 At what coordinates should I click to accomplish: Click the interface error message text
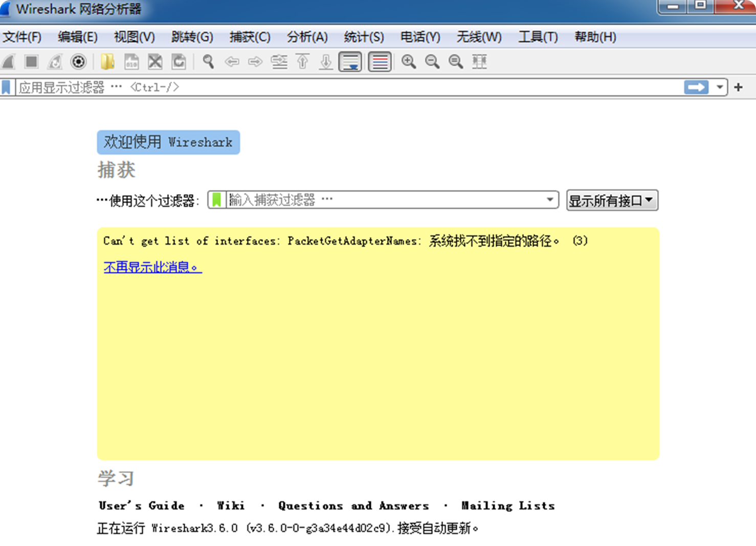[x=345, y=241]
